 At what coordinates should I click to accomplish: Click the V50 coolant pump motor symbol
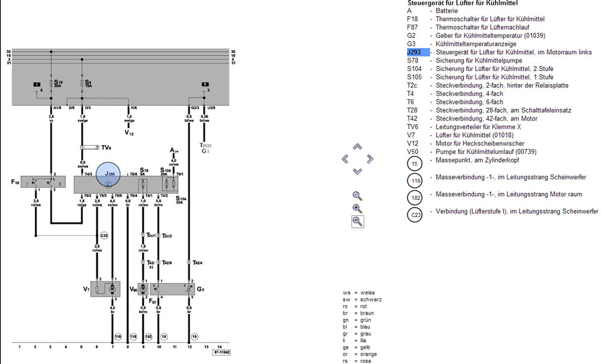pos(143,289)
